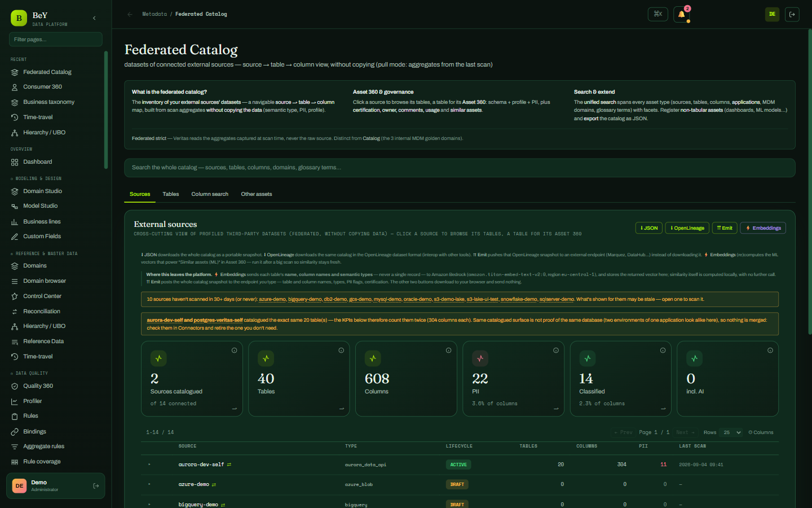Viewport: 812px width, 508px height.
Task: Click the Next page button
Action: coord(685,432)
